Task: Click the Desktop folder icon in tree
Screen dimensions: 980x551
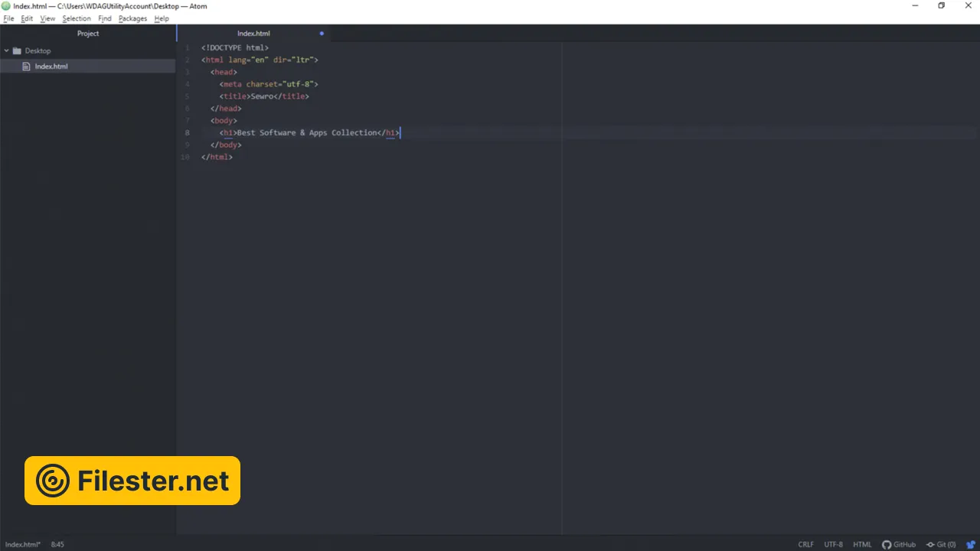Action: point(17,51)
